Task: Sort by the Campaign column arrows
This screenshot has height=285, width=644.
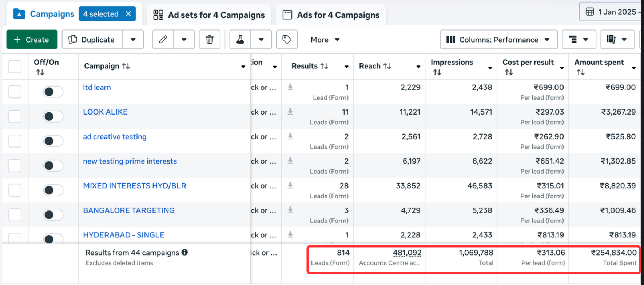Action: tap(126, 66)
